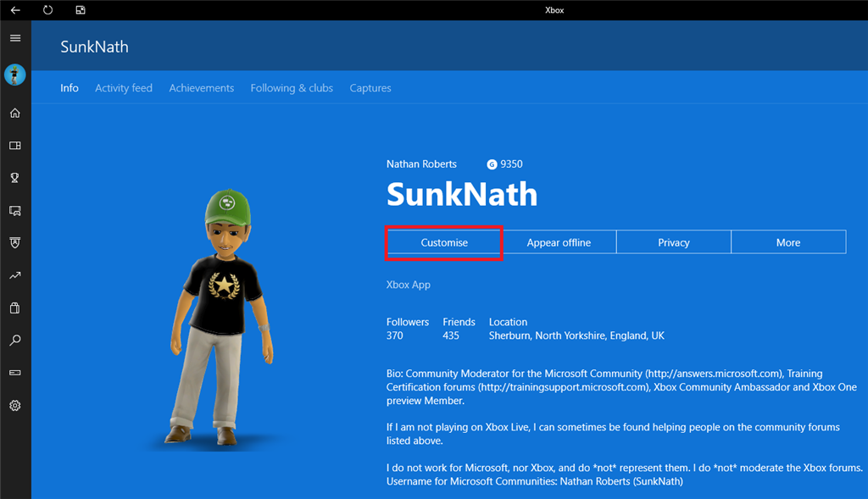Switch to Activity feed tab
The image size is (868, 499).
[x=124, y=88]
